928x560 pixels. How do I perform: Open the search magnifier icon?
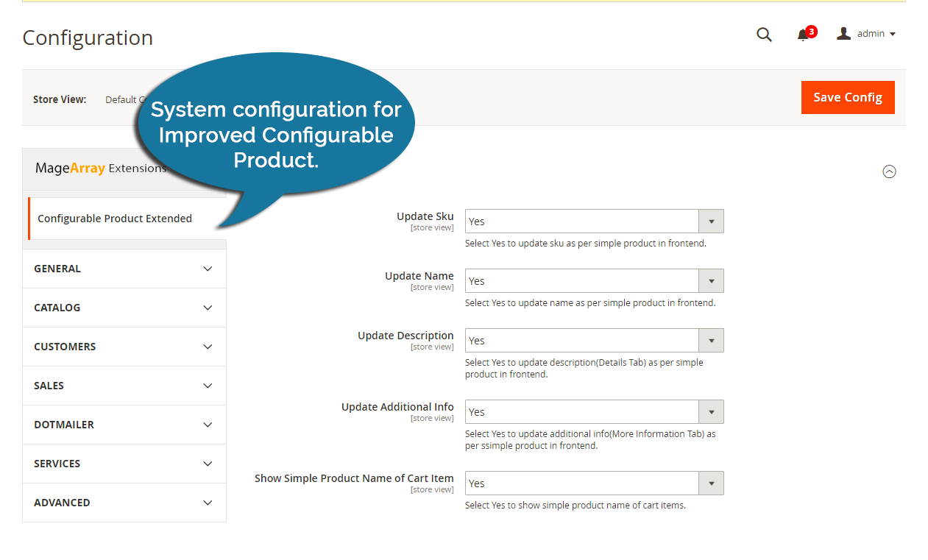764,34
